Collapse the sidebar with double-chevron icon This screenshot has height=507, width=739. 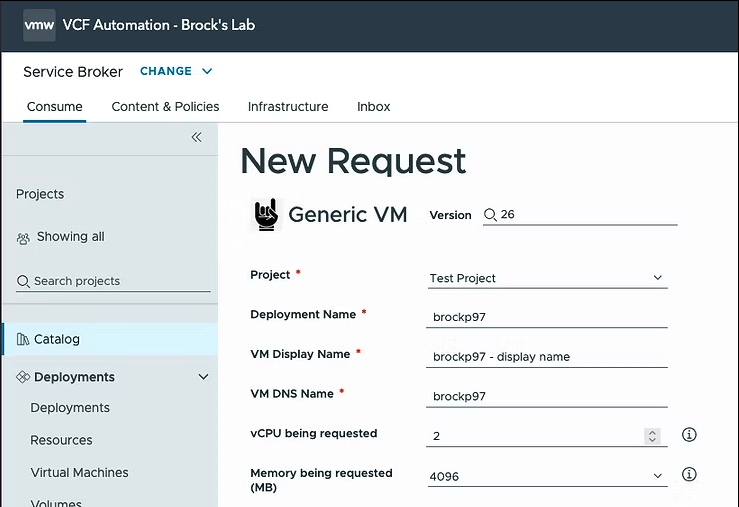[x=197, y=137]
